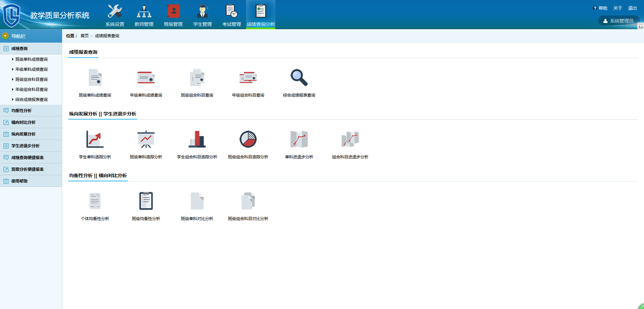
Task: Click 纵向发展分析 || 学生进退步分析 section heading
Action: (x=103, y=114)
